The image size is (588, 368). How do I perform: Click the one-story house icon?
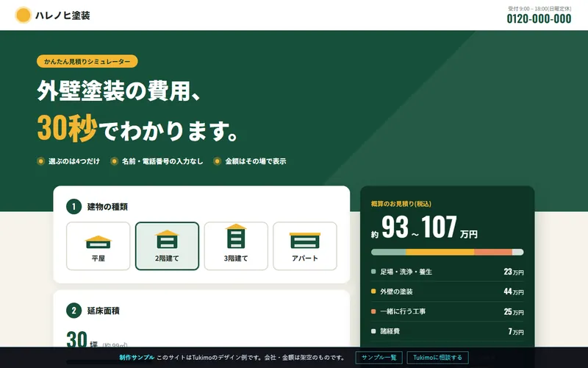[98, 242]
